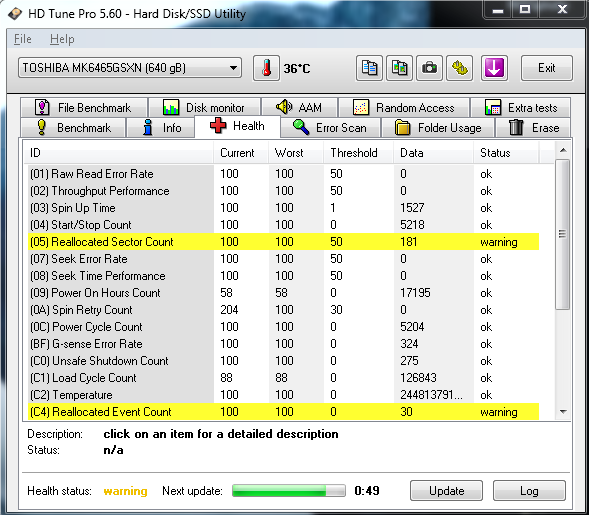Click the next update progress bar

coord(288,491)
